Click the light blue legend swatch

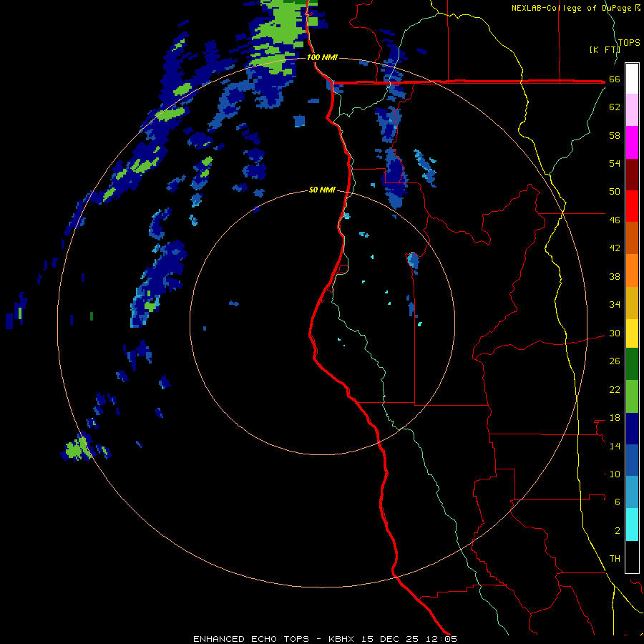coord(632,492)
